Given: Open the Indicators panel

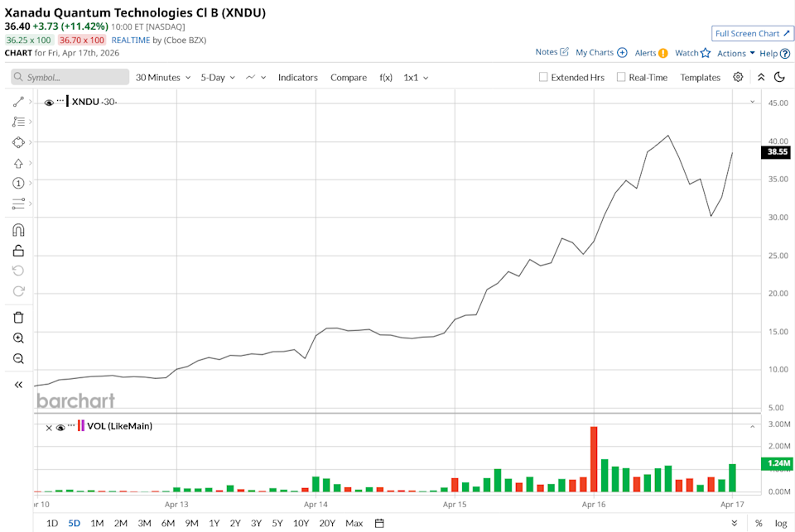Looking at the screenshot, I should 297,77.
